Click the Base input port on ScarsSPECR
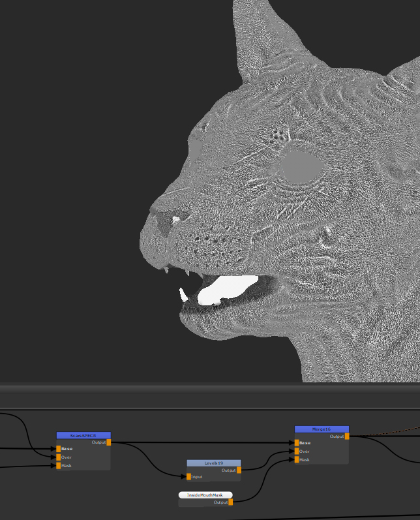This screenshot has width=420, height=520. [59, 449]
